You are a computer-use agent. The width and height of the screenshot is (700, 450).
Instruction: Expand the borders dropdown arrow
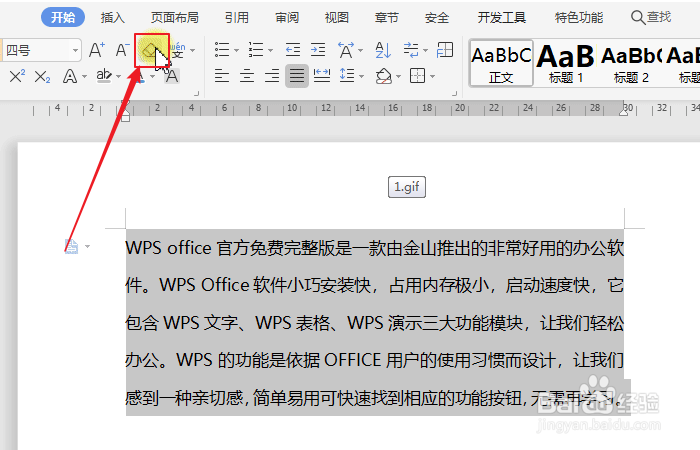tap(432, 77)
